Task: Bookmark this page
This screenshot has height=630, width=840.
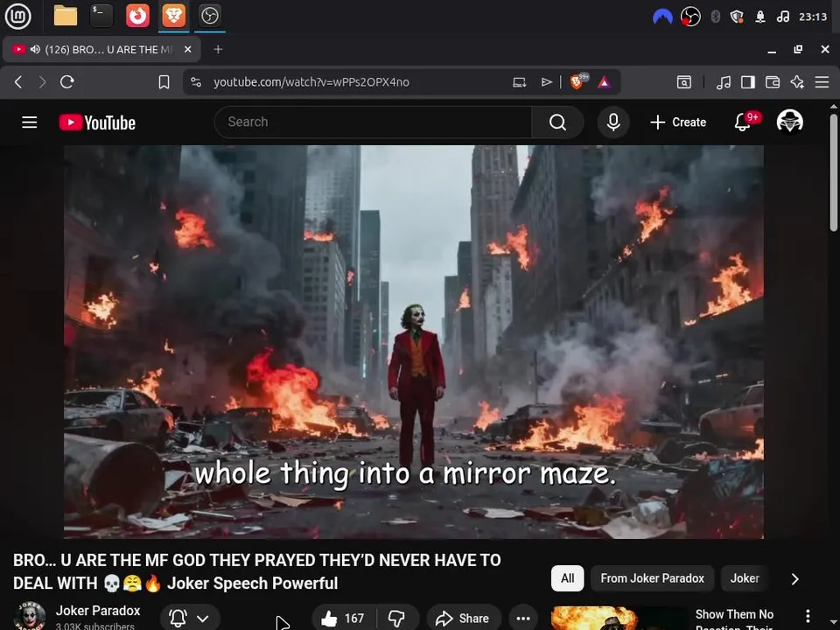Action: tap(164, 82)
